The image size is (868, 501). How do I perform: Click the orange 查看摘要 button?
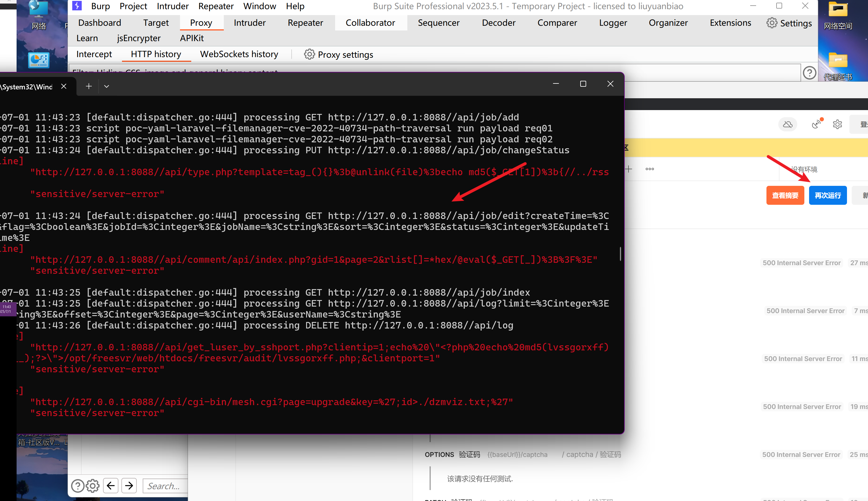click(x=785, y=195)
